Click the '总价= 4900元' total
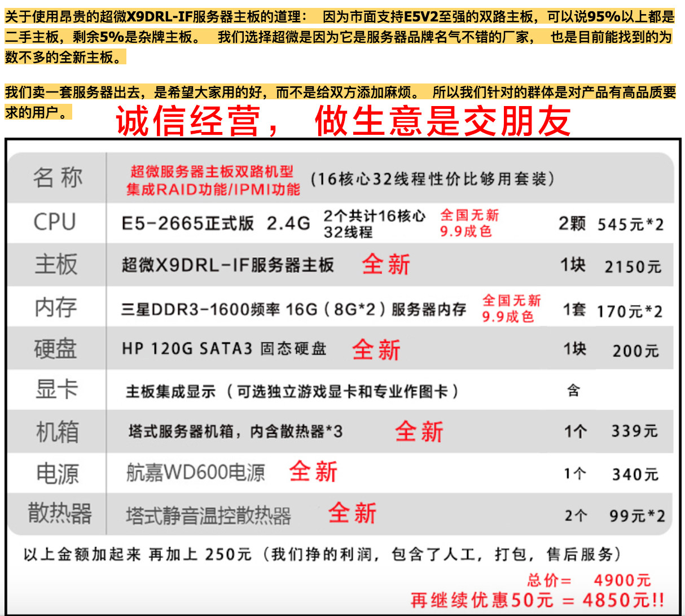 pos(589,580)
